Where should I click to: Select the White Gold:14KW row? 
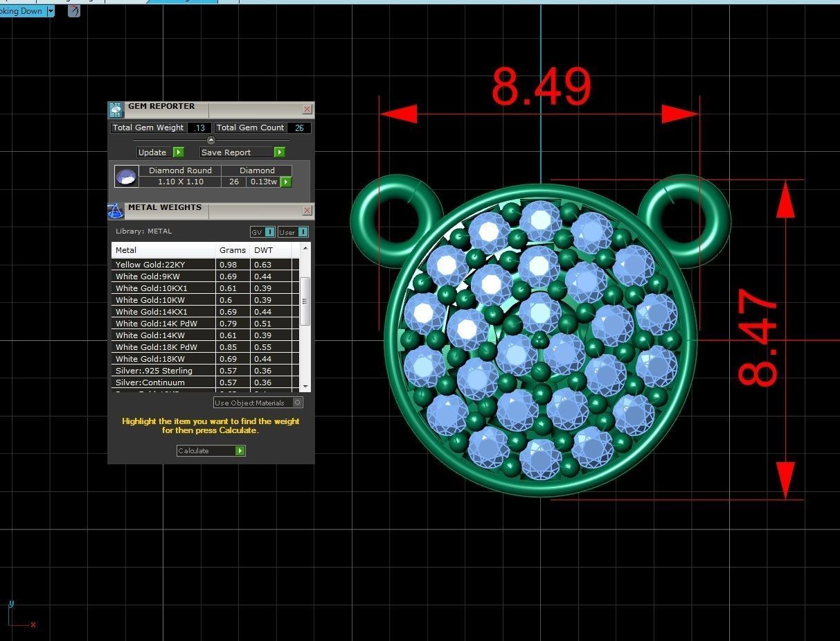click(205, 335)
